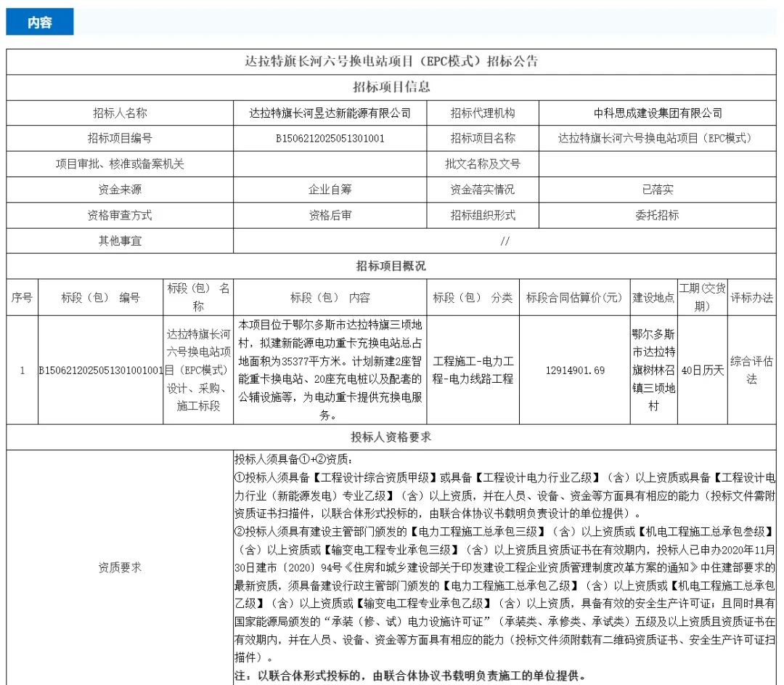Click the 投标人资格要求 section heading
Image resolution: width=784 pixels, height=685 pixels.
click(391, 437)
